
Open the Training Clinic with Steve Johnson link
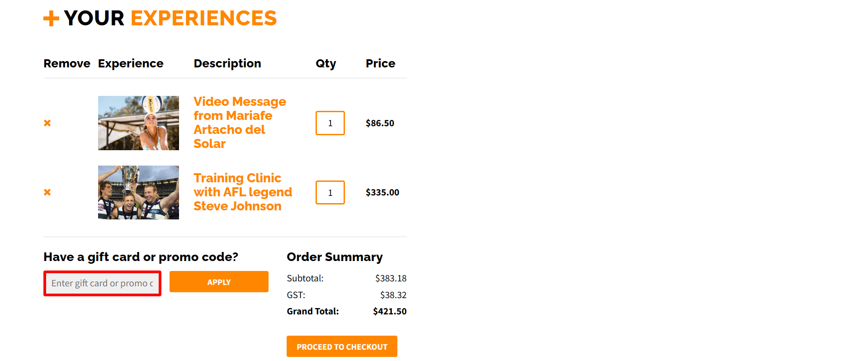(243, 192)
